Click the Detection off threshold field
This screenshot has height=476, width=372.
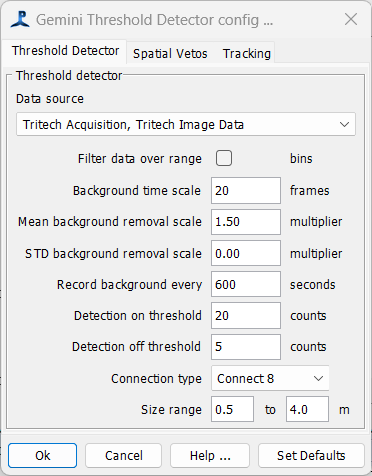click(246, 347)
